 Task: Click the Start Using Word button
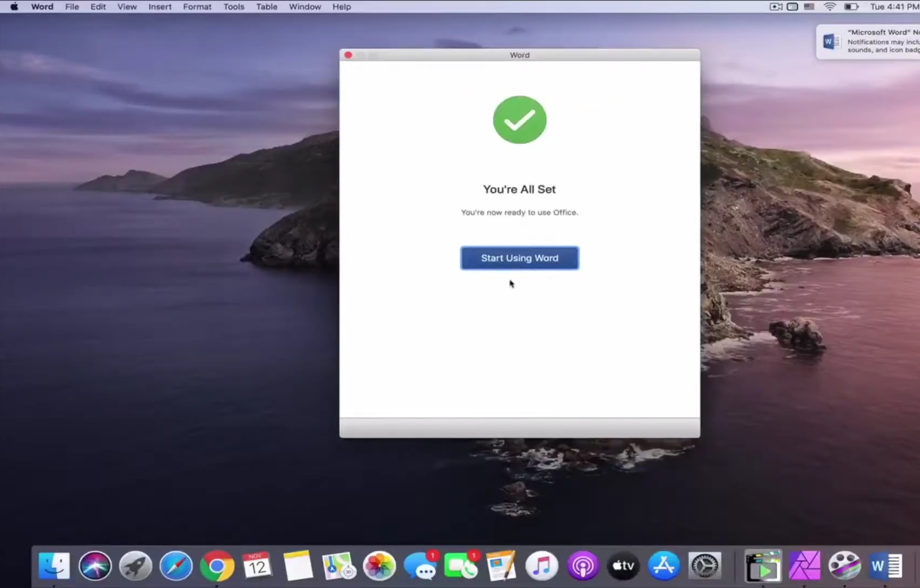(519, 258)
